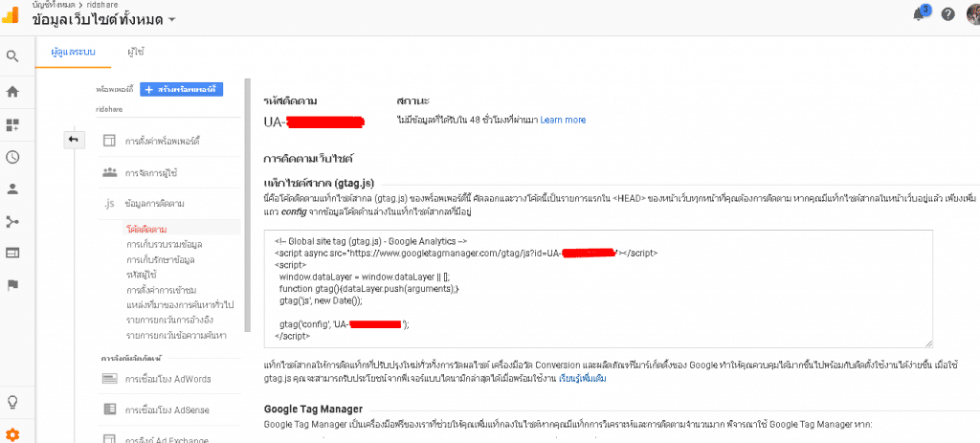Viewport: 980px width, 443px height.
Task: Click the Ad Exchange linking icon
Action: [x=109, y=439]
